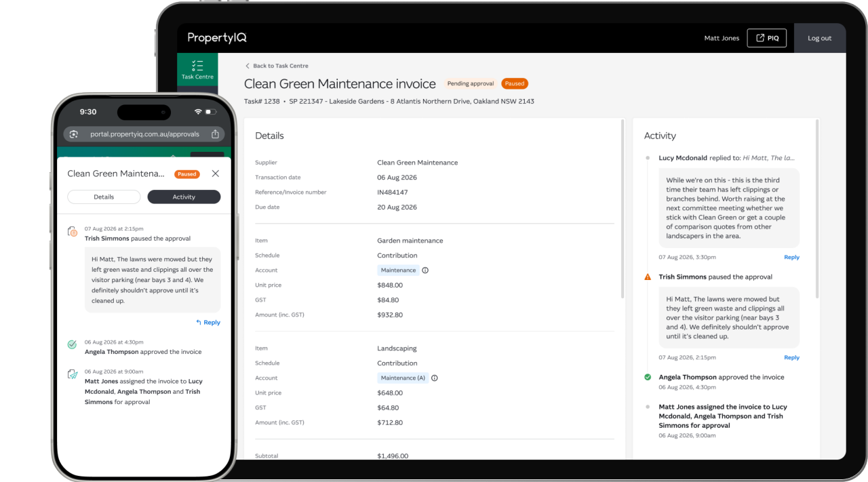Image resolution: width=868 pixels, height=482 pixels.
Task: Click the Clean Green Maintenance invoice heading
Action: (x=340, y=84)
